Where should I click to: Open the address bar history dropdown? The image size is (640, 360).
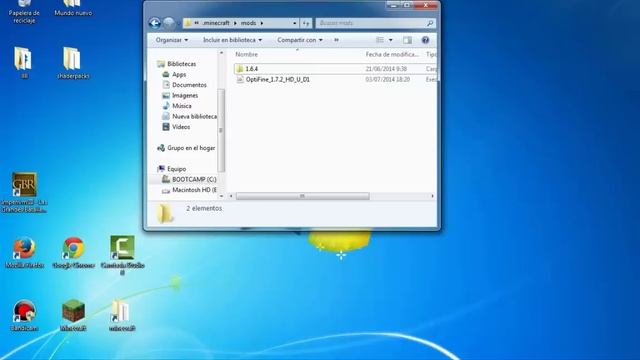coord(295,23)
